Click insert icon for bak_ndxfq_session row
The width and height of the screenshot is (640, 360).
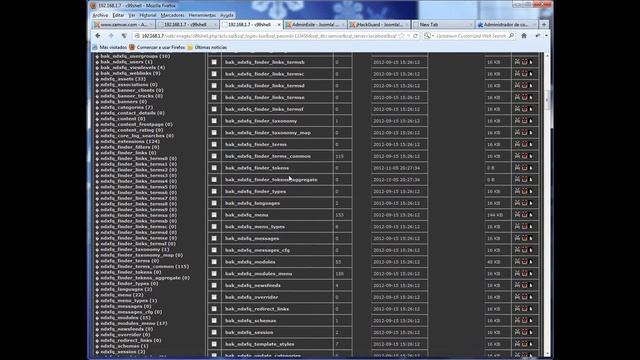(x=531, y=332)
